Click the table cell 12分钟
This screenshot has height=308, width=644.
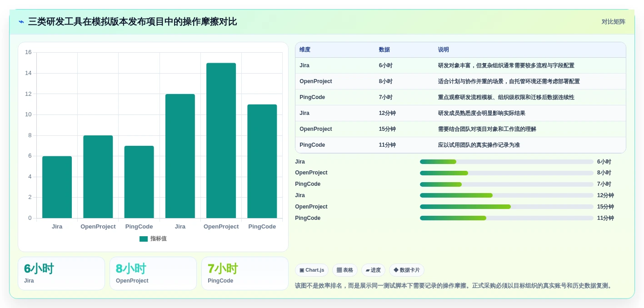click(x=387, y=113)
